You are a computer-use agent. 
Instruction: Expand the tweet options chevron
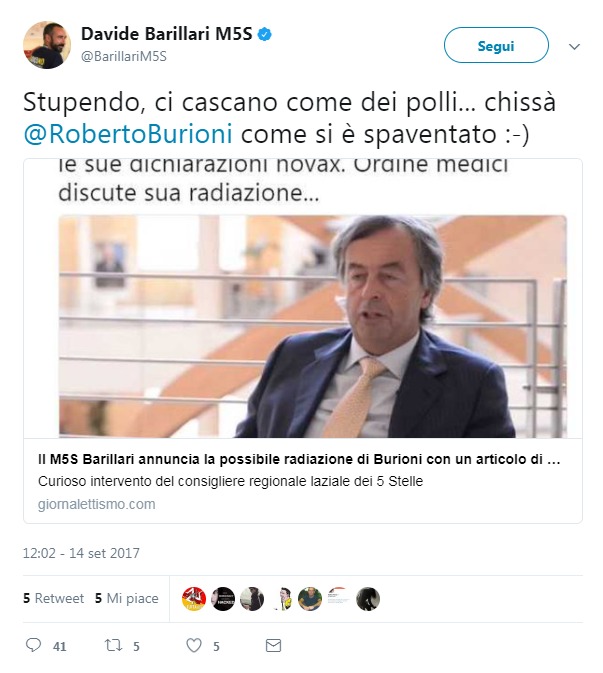pos(574,46)
